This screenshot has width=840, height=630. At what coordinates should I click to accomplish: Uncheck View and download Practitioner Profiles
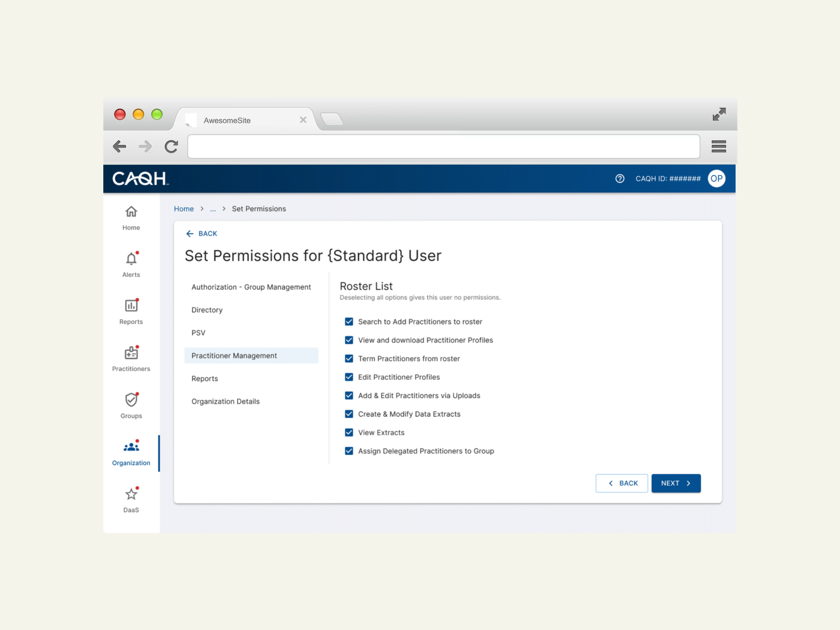click(x=349, y=340)
